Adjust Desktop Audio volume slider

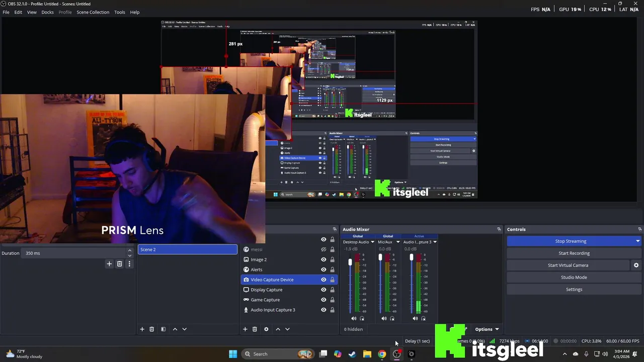350,261
